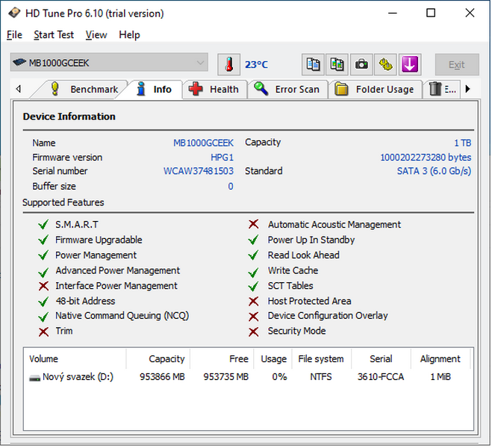Viewport: 492px width, 448px height.
Task: Click the red X beside Host Protected Area
Action: tap(254, 302)
